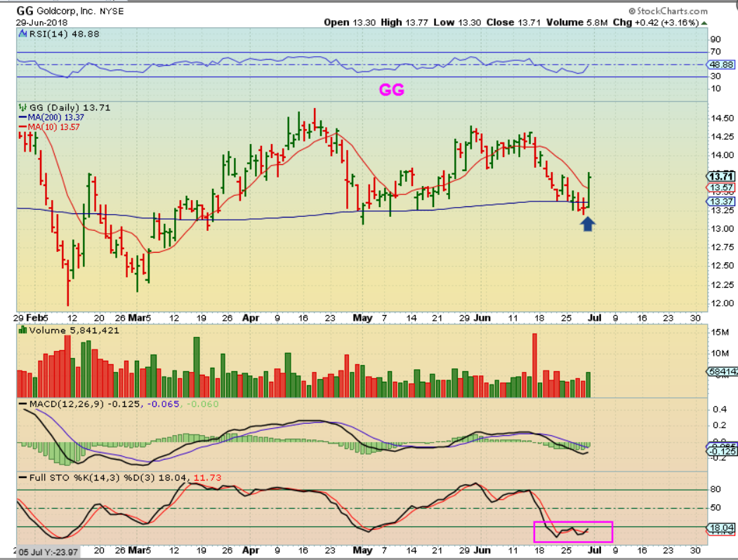Screen dimensions: 738x560
Task: Click the 50 stochastic axis label
Action: pyautogui.click(x=716, y=508)
